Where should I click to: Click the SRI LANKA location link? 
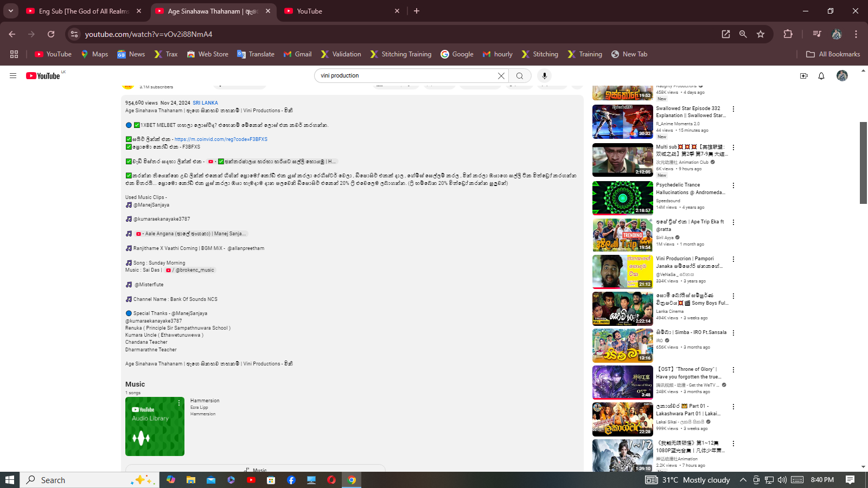205,102
